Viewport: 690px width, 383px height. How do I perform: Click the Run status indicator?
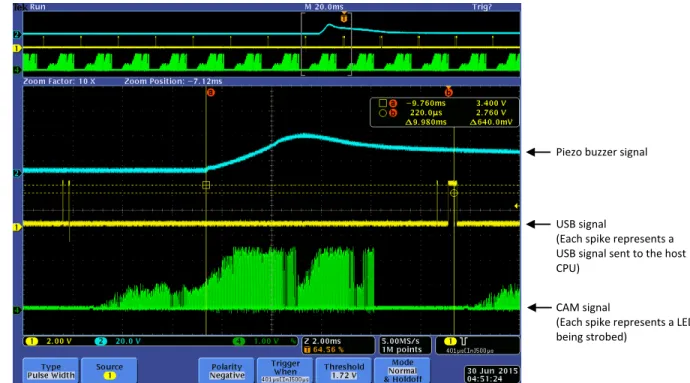pyautogui.click(x=37, y=7)
